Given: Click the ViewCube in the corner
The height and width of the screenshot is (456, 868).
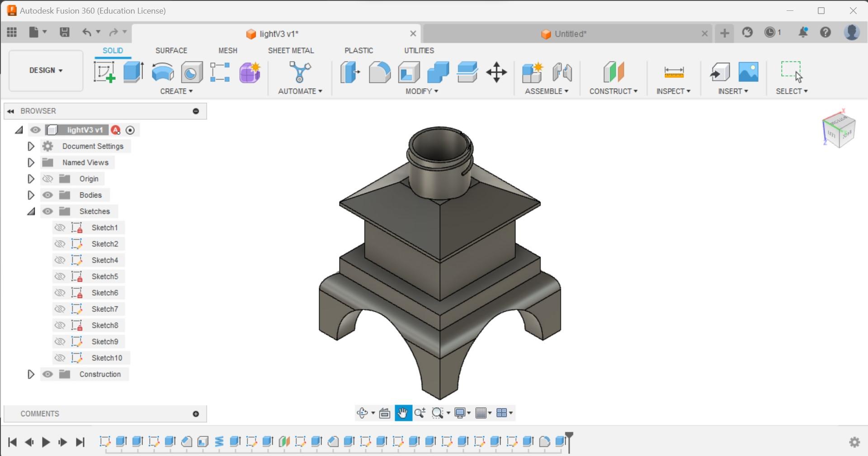Looking at the screenshot, I should [839, 128].
